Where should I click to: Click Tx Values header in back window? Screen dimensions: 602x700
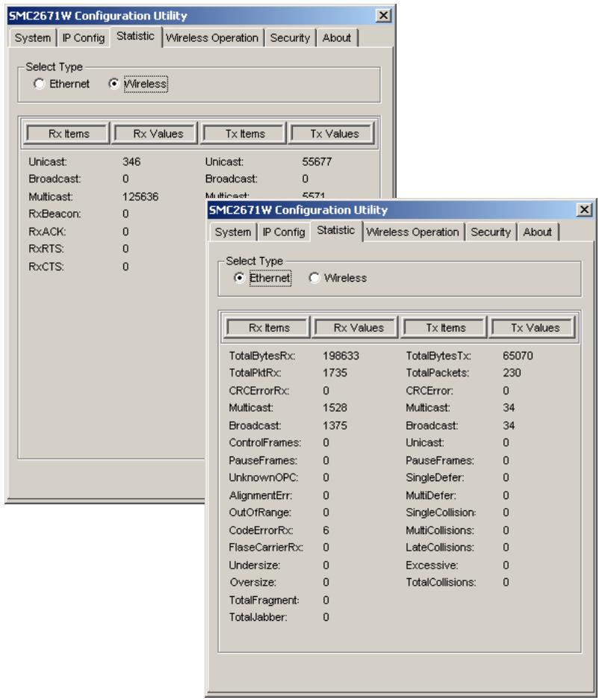click(332, 134)
